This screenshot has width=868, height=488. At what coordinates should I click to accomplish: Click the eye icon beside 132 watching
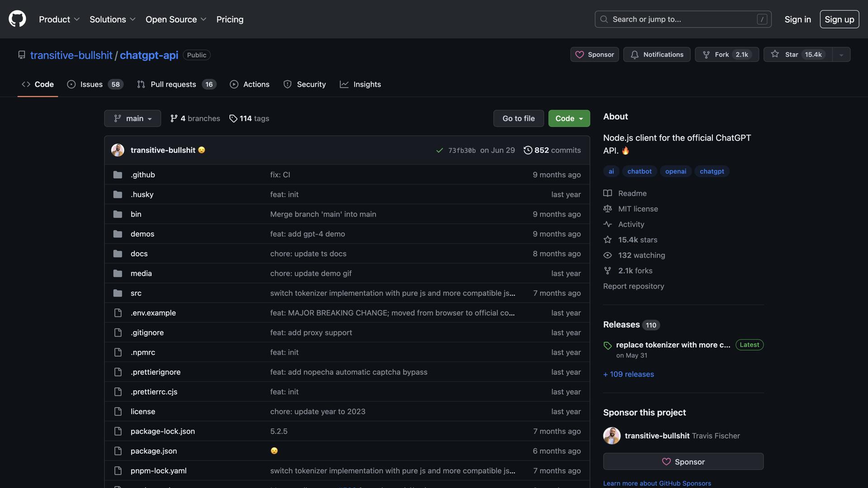(607, 255)
